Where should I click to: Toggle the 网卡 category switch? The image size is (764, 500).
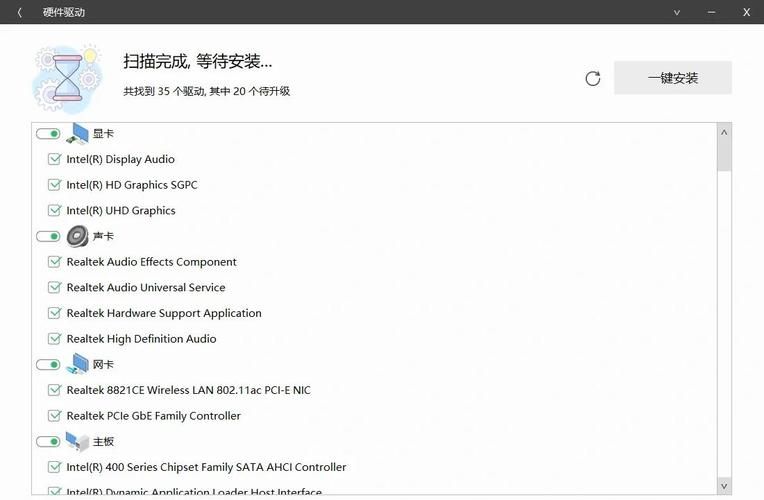[48, 365]
